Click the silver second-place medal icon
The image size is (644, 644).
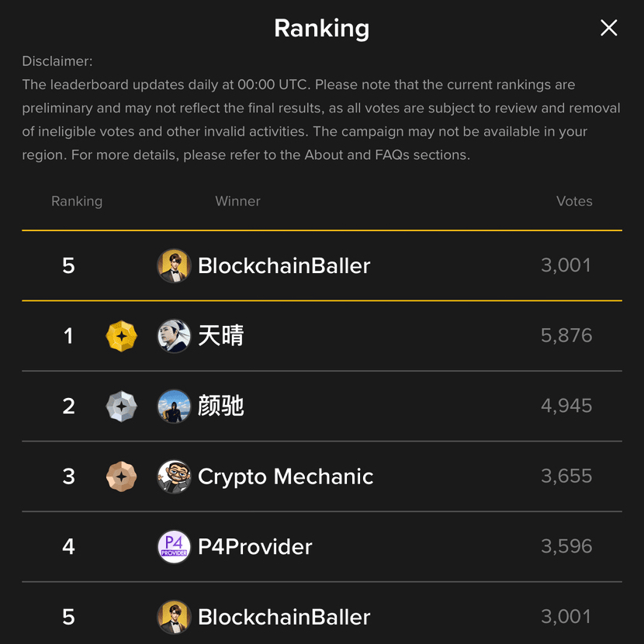(x=121, y=406)
